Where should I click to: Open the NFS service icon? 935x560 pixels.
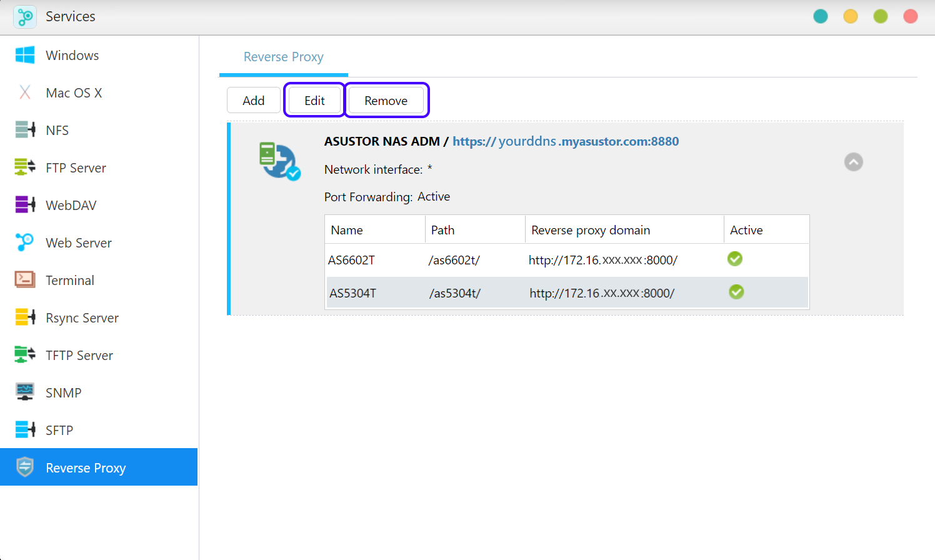pyautogui.click(x=25, y=130)
